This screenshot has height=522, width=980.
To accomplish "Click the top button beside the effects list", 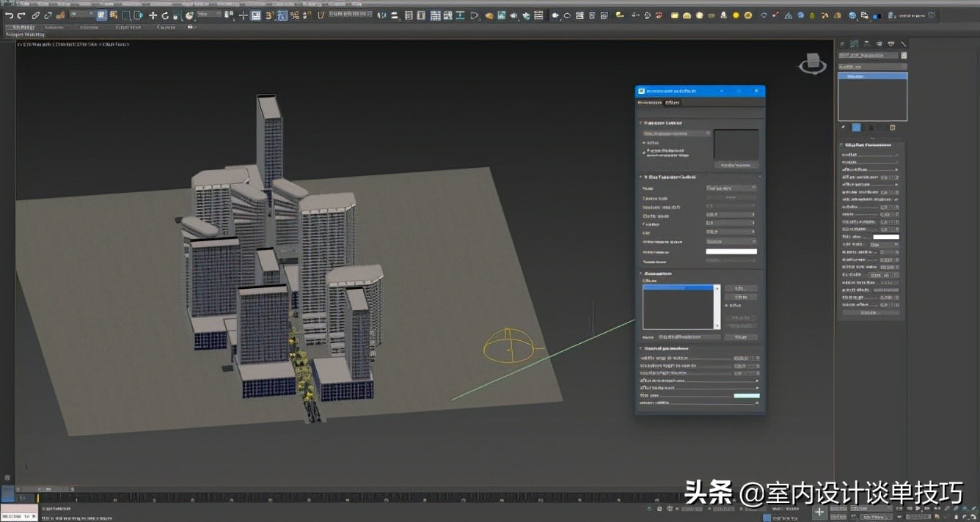I will coord(741,288).
